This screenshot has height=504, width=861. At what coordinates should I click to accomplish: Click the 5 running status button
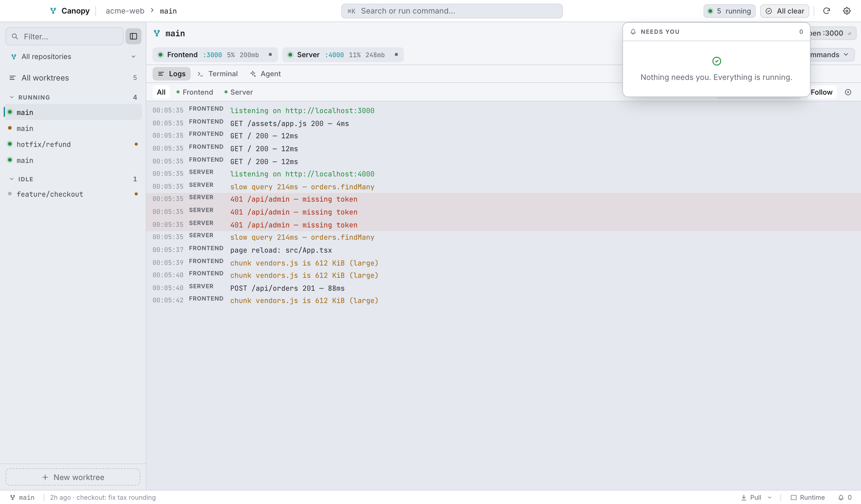point(729,11)
